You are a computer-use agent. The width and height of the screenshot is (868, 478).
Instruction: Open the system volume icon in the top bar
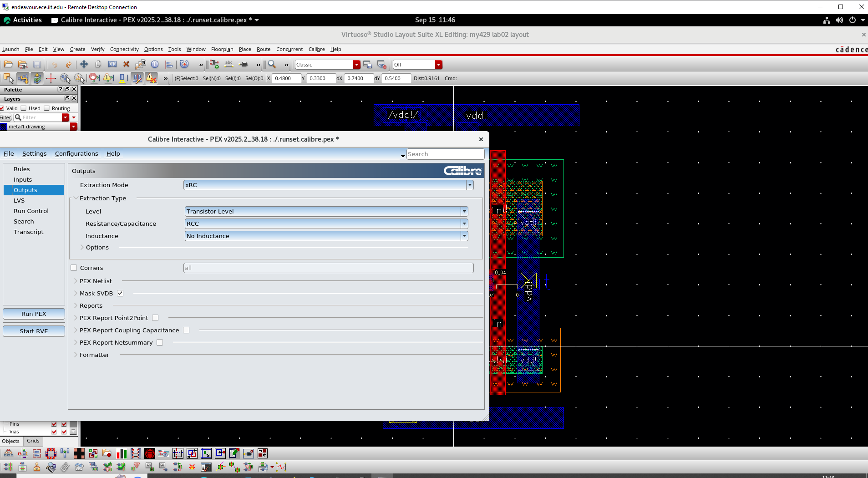839,20
